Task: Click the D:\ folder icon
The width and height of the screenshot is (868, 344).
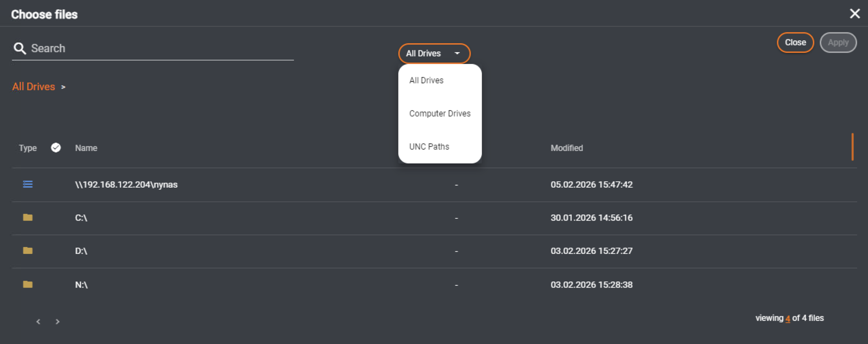Action: (28, 250)
